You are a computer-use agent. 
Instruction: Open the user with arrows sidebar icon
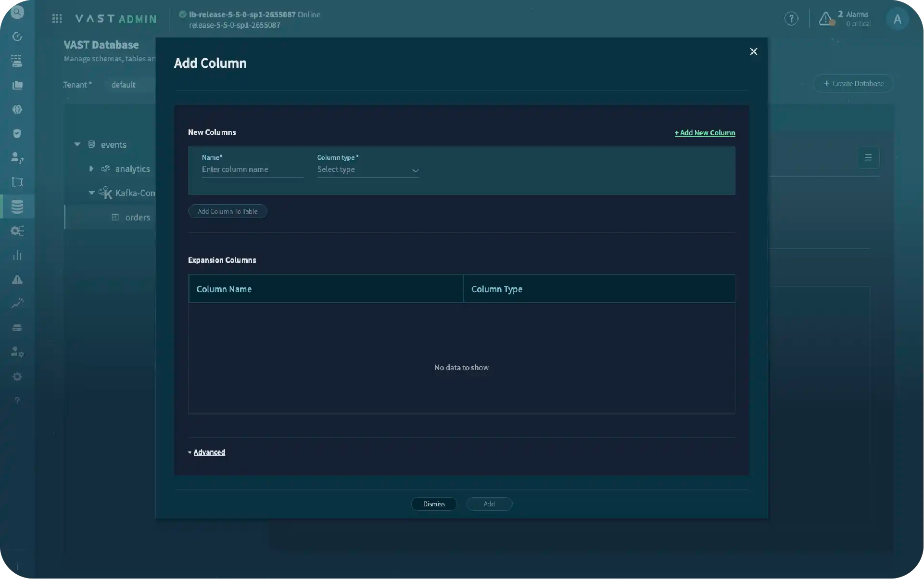[x=17, y=158]
